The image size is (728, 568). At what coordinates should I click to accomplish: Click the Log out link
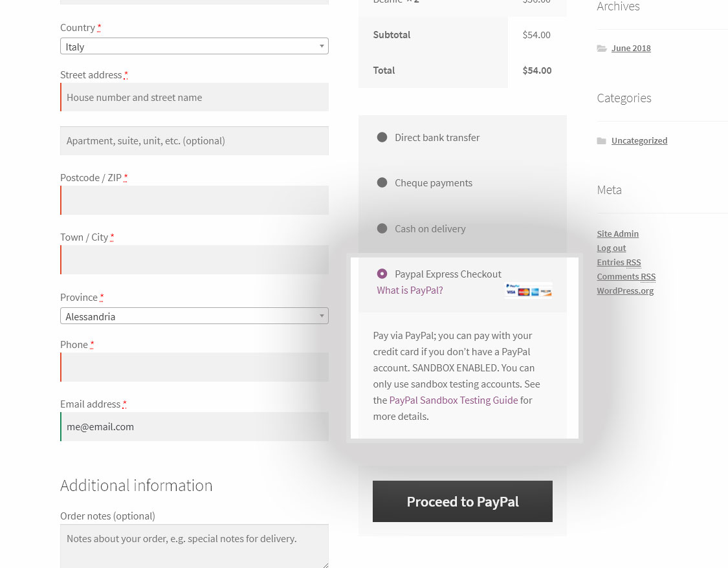(x=611, y=248)
